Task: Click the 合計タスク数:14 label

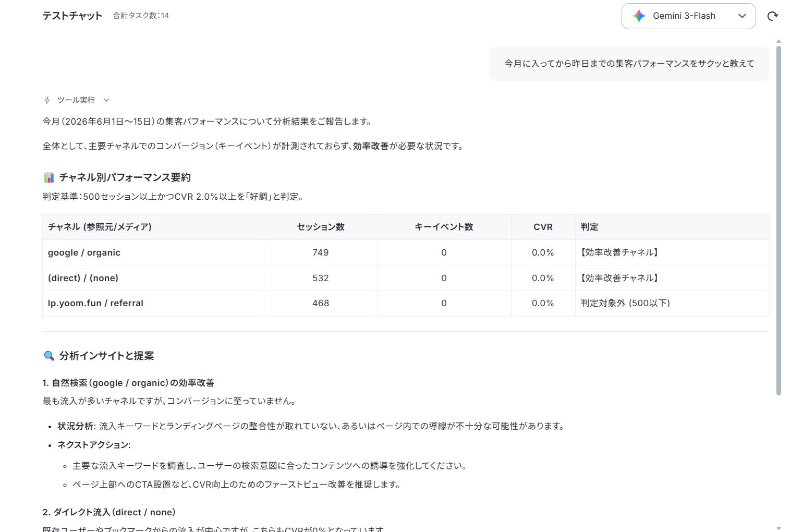Action: pyautogui.click(x=141, y=16)
